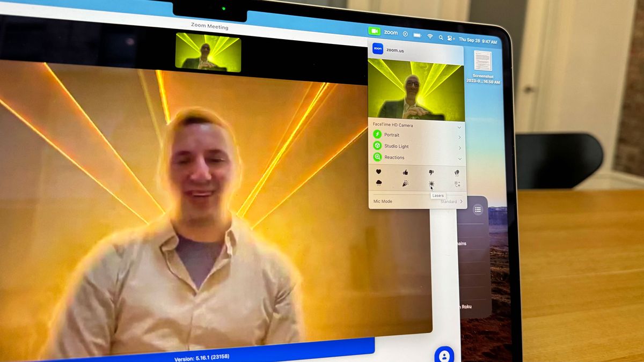This screenshot has width=644, height=362.
Task: Open Spotlight search in menu bar
Action: pos(441,38)
